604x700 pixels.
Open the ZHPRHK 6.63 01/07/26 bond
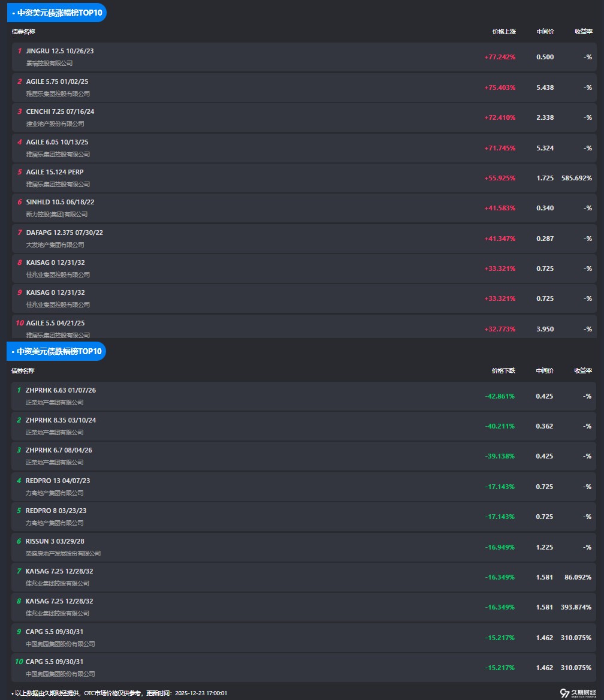point(61,390)
